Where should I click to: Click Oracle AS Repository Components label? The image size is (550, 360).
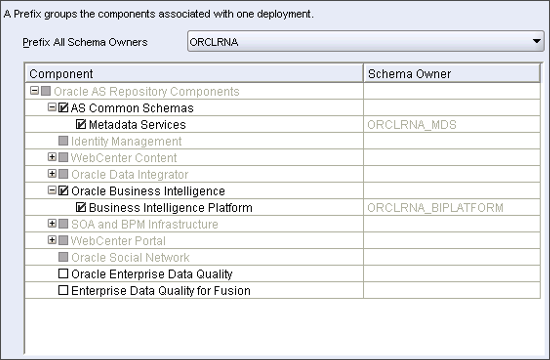147,92
